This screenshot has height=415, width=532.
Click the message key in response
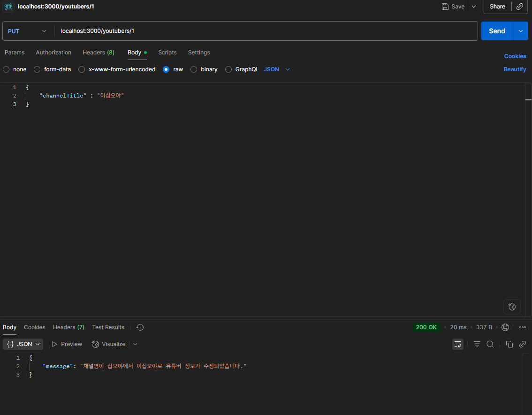[x=58, y=366]
